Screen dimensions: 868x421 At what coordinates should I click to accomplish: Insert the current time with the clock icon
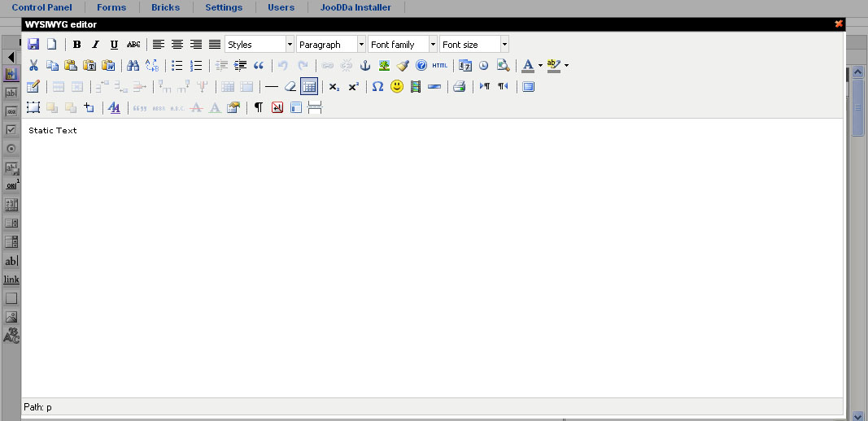[484, 65]
